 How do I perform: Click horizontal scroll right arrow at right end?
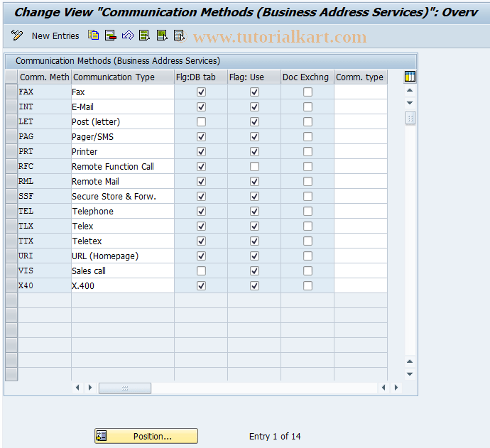396,388
